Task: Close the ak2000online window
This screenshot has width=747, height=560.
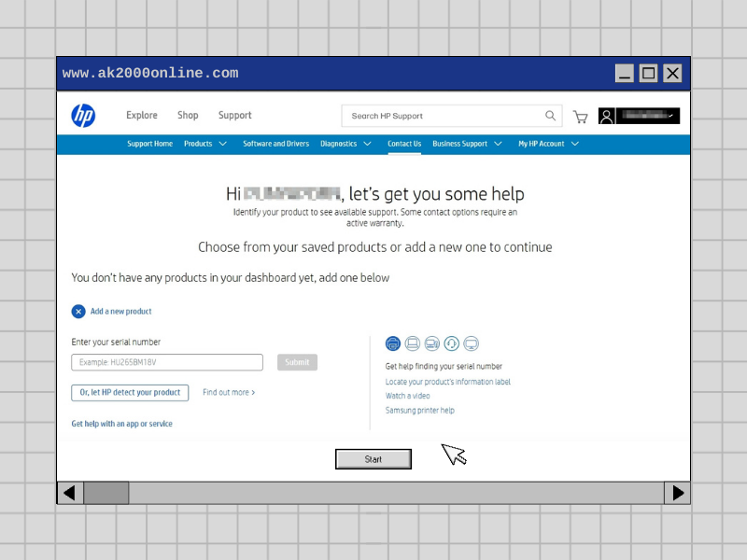Action: (672, 74)
